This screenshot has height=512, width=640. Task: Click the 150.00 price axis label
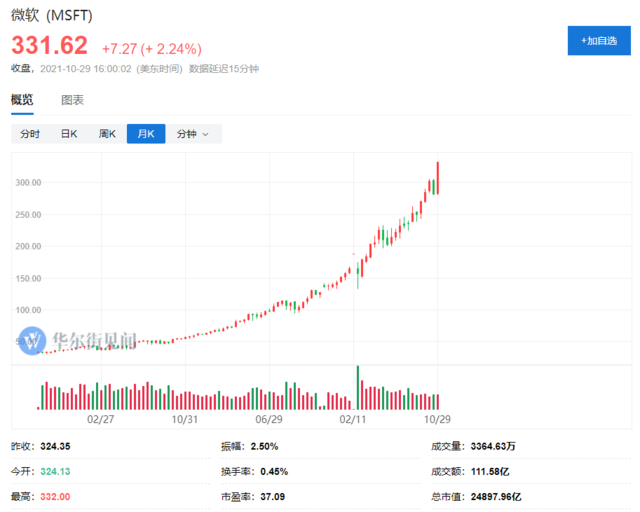[x=28, y=278]
